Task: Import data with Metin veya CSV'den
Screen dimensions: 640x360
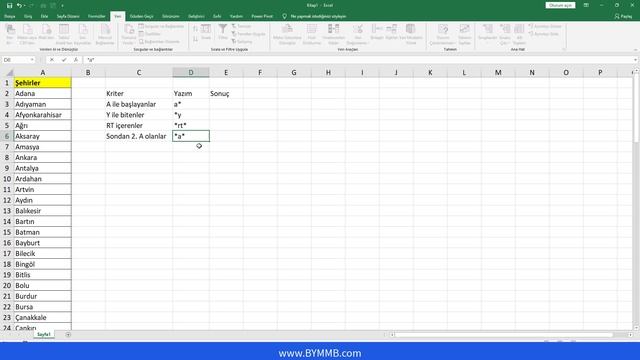Action: point(27,34)
